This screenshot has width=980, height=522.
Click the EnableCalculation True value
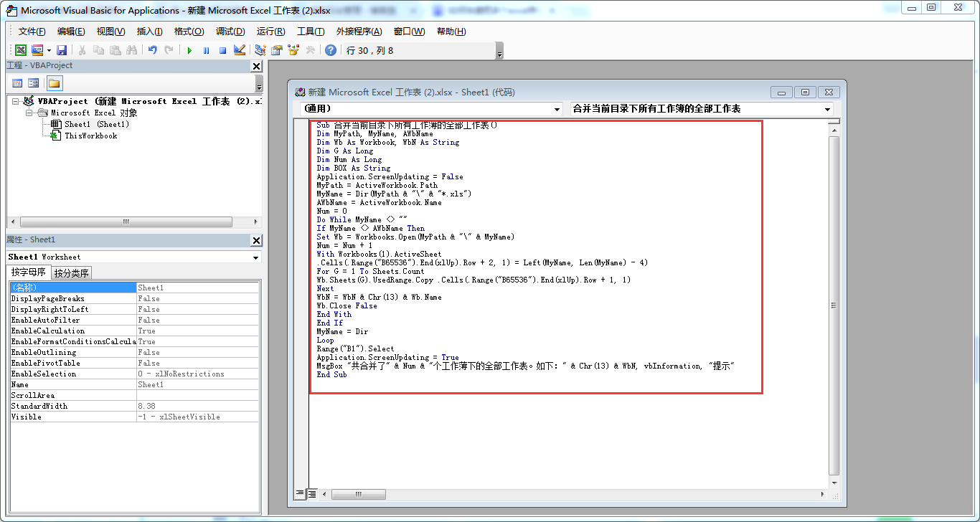pyautogui.click(x=197, y=331)
